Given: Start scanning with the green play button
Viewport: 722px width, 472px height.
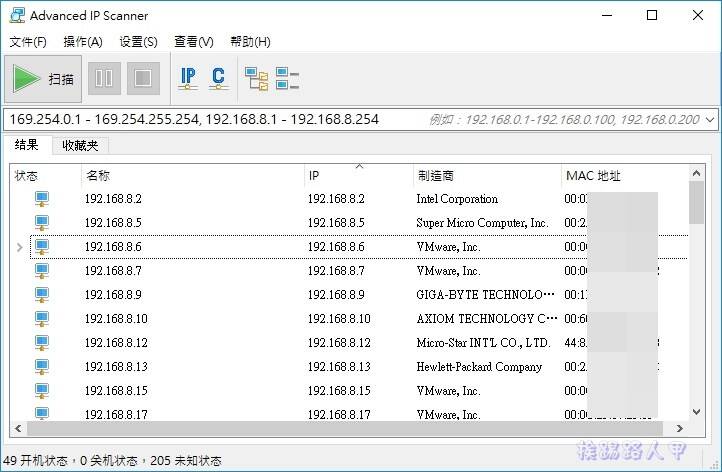Looking at the screenshot, I should 43,79.
